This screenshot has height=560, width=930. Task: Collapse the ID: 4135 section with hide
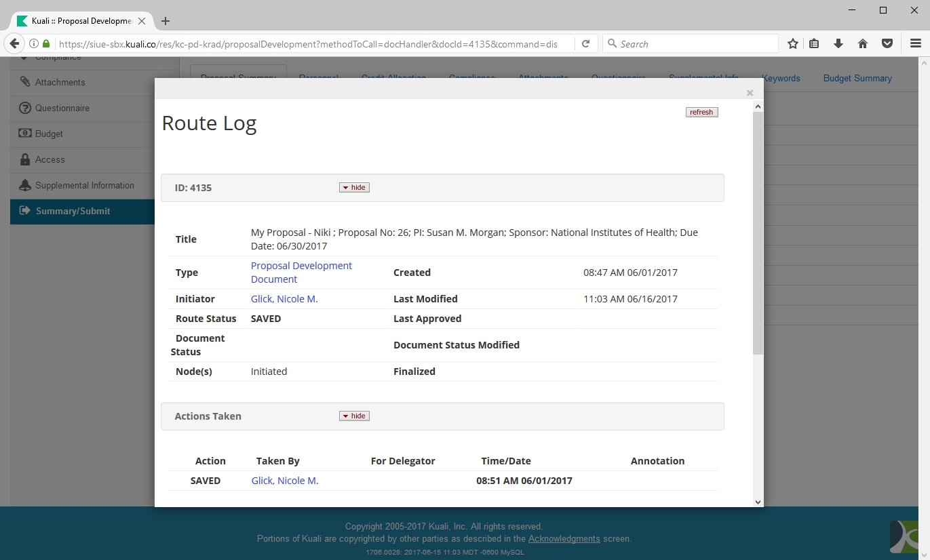(x=354, y=188)
